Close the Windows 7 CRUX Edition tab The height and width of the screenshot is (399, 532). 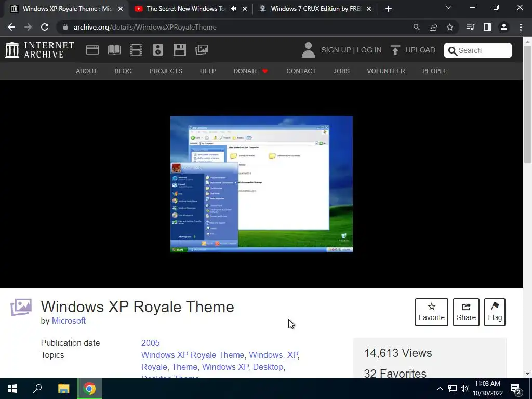(x=369, y=9)
